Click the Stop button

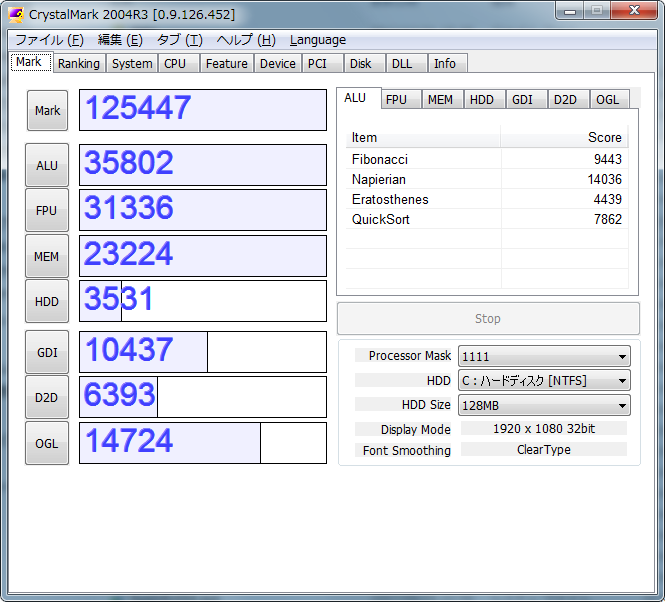487,319
